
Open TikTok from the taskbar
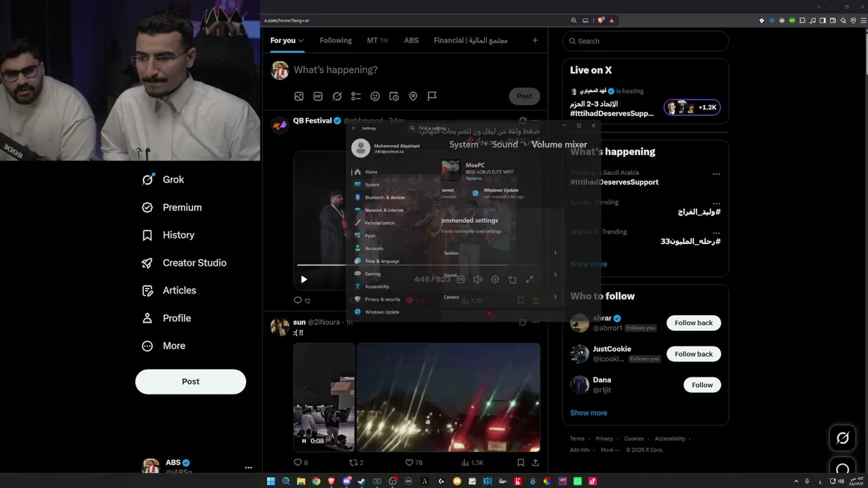(x=593, y=481)
